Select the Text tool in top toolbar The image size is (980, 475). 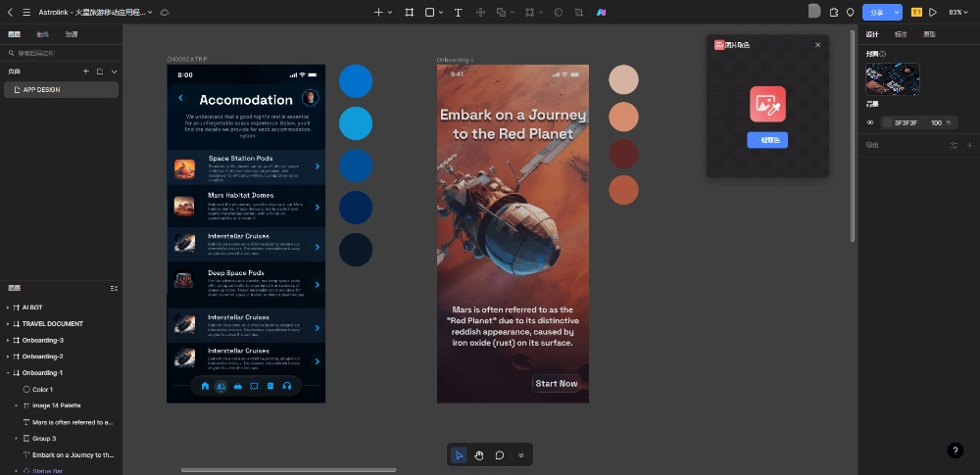coord(458,13)
